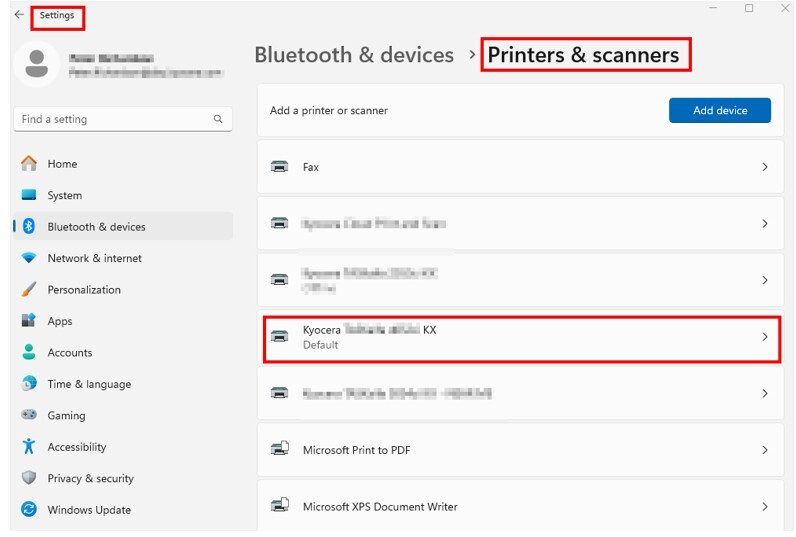The height and width of the screenshot is (537, 796).
Task: Expand the Microsoft XPS Document Writer chevron
Action: pos(765,507)
